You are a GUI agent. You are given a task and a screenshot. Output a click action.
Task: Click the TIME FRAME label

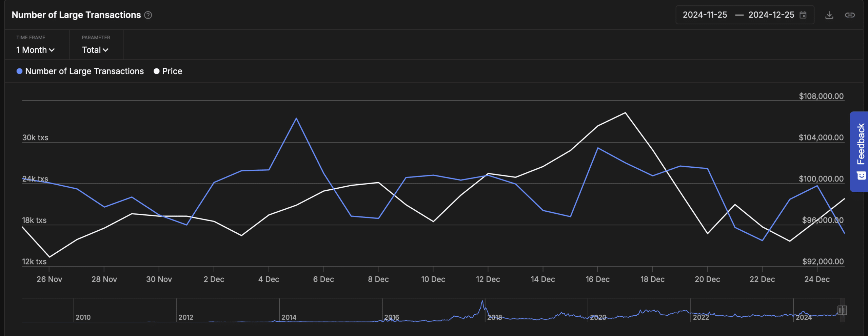[31, 38]
